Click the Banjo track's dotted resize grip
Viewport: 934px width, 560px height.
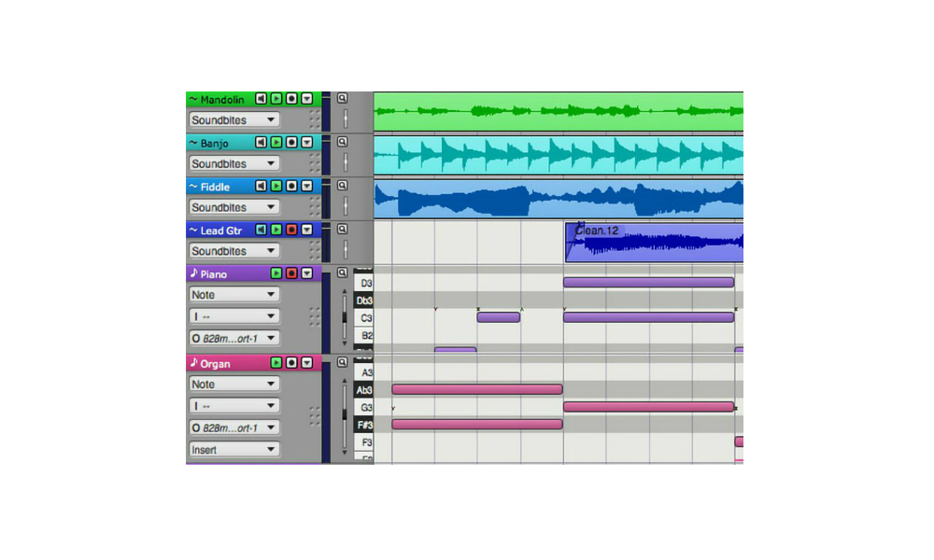click(x=315, y=162)
